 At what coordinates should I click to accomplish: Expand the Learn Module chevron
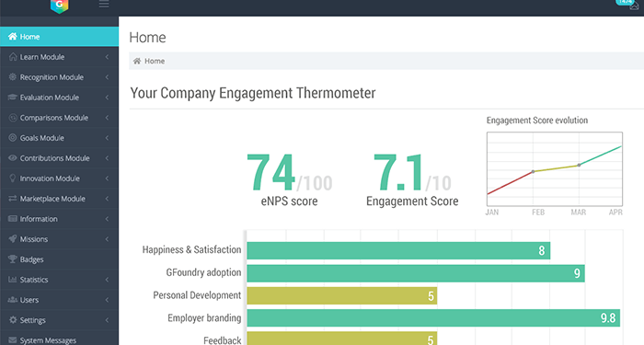pyautogui.click(x=107, y=57)
